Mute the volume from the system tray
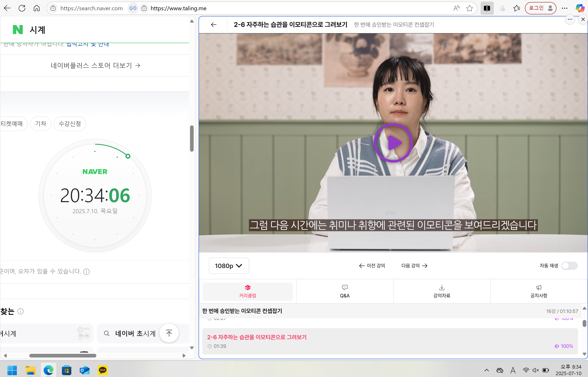The width and height of the screenshot is (588, 377). click(536, 370)
